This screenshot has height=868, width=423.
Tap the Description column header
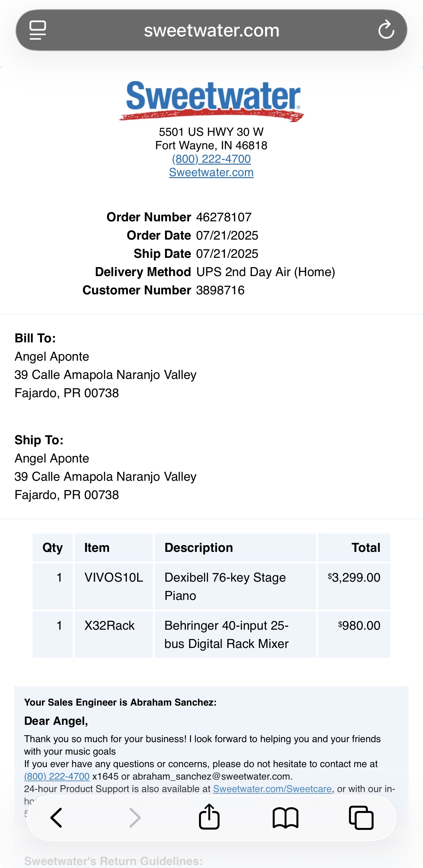click(199, 548)
